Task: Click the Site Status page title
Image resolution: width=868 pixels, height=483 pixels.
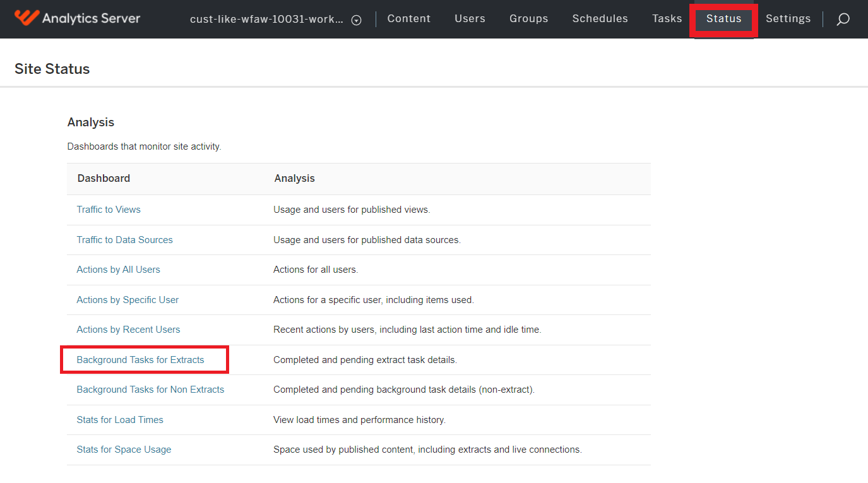Action: (52, 69)
